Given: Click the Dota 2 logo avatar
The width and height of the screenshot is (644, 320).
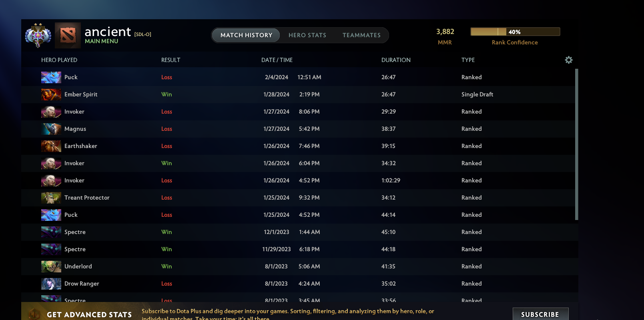Looking at the screenshot, I should 68,35.
